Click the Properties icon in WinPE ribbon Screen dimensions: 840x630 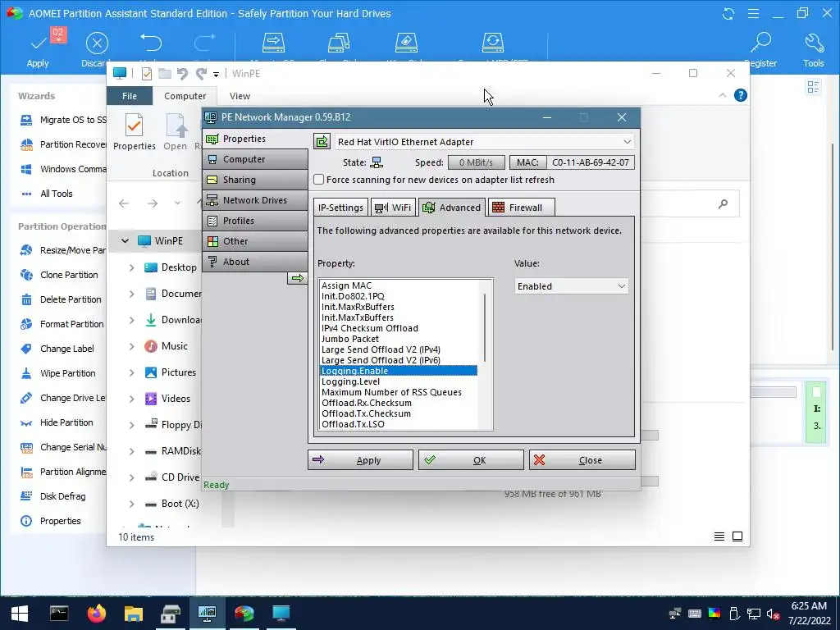pos(134,125)
